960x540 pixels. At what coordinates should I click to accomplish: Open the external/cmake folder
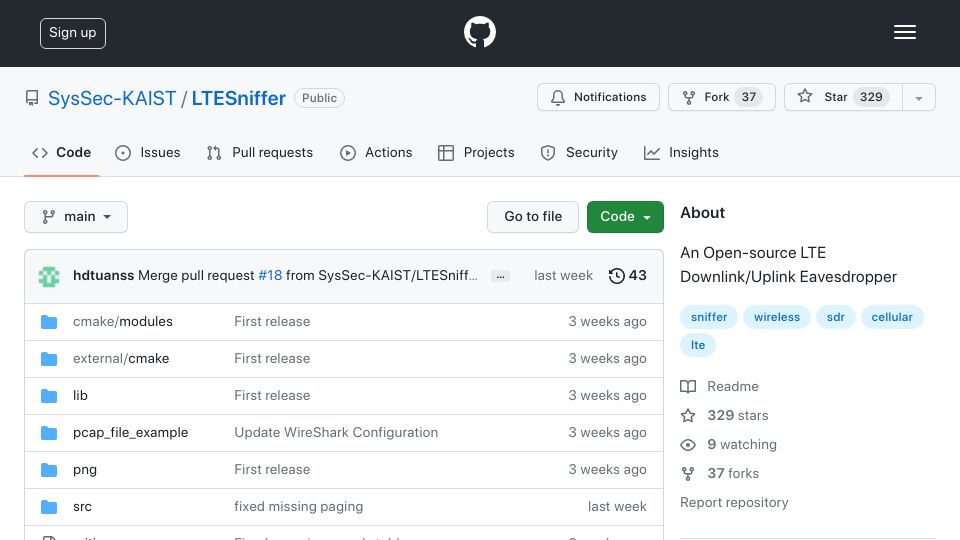[121, 358]
